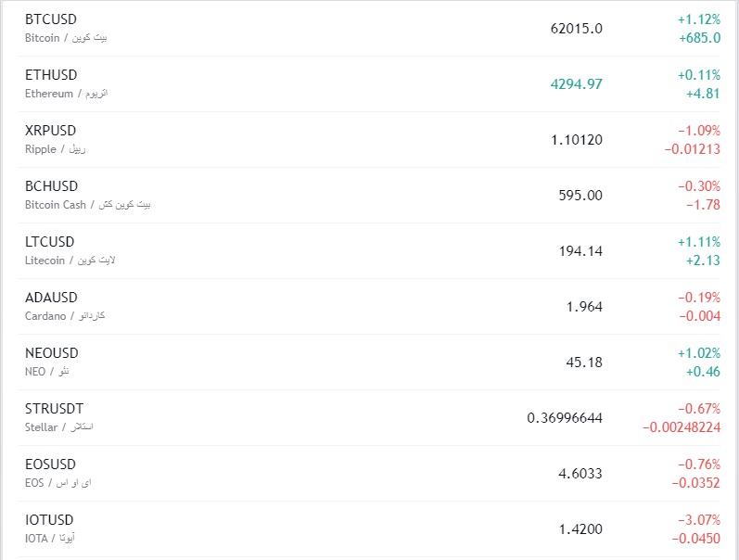This screenshot has height=560, width=739.
Task: Open the XRPUSD Ripple row
Action: click(51, 131)
